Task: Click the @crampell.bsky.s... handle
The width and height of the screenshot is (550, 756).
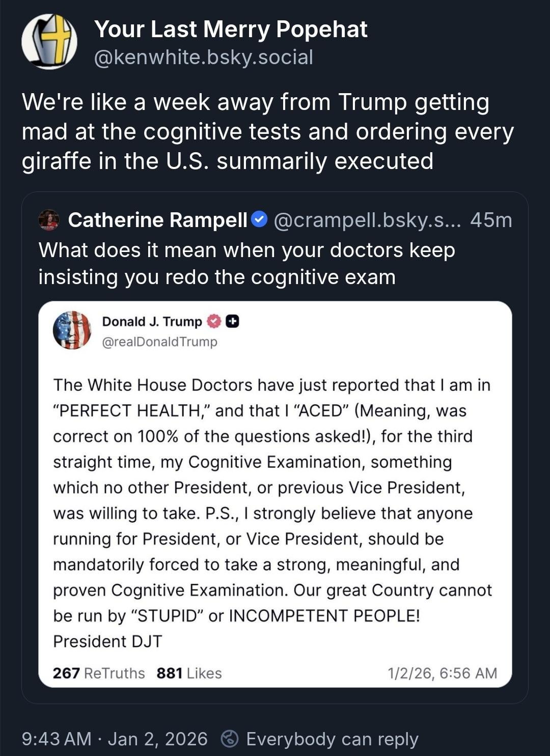Action: (367, 220)
